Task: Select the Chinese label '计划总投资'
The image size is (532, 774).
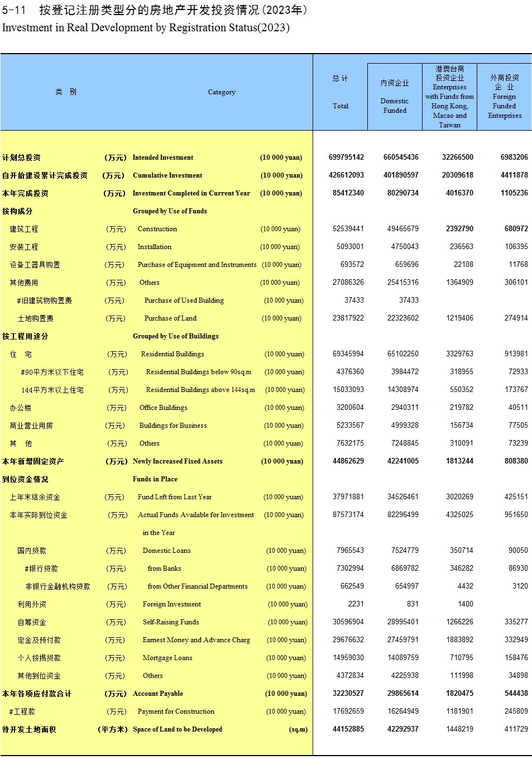Action: 21,157
